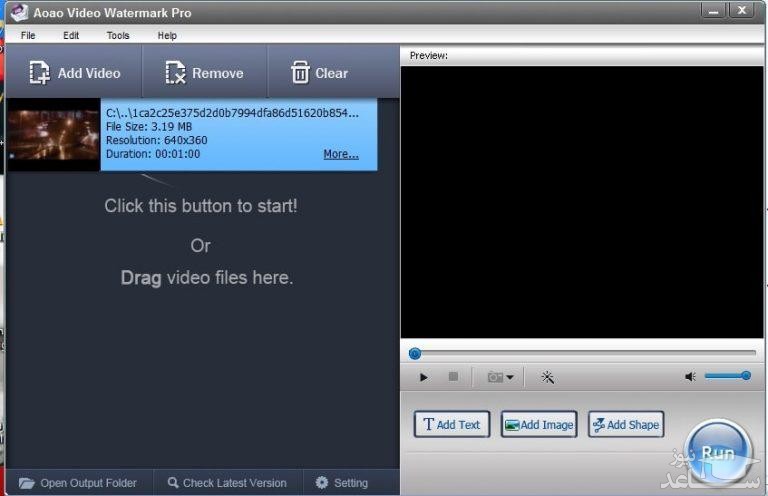Open Output Folder from the bottom bar
The height and width of the screenshot is (496, 768).
click(x=78, y=483)
